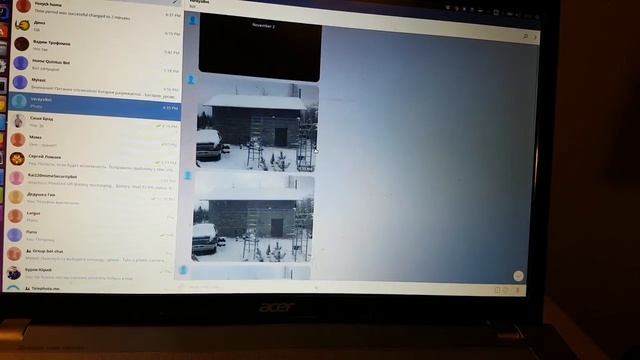Viewport: 640px width, 360px height.
Task: Open the Папа chat
Action: [91, 235]
